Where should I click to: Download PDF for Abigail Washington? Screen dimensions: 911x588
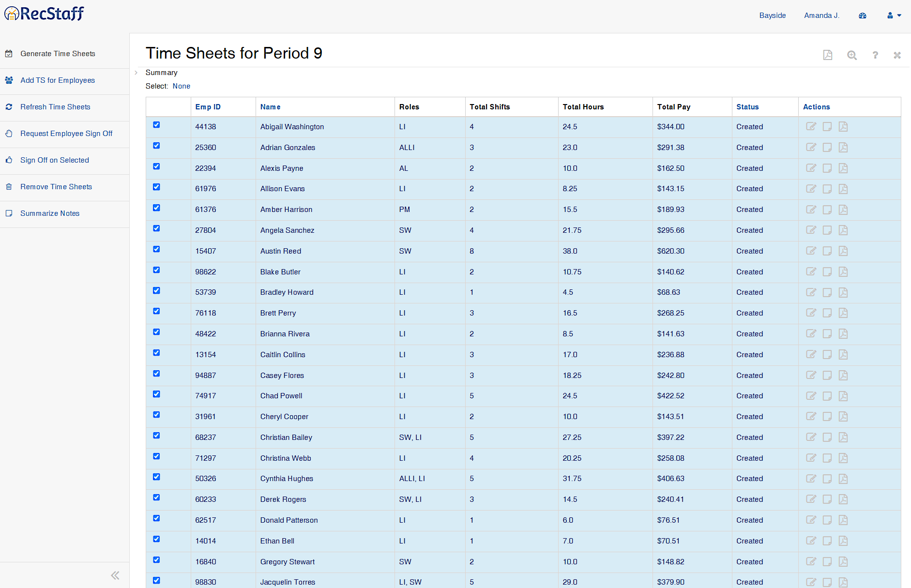pyautogui.click(x=843, y=126)
